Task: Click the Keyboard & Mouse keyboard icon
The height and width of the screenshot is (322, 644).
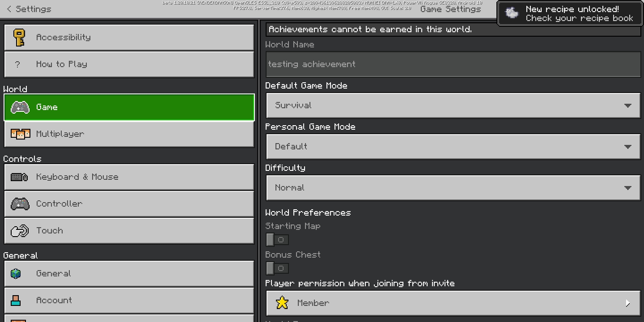Action: (19, 177)
